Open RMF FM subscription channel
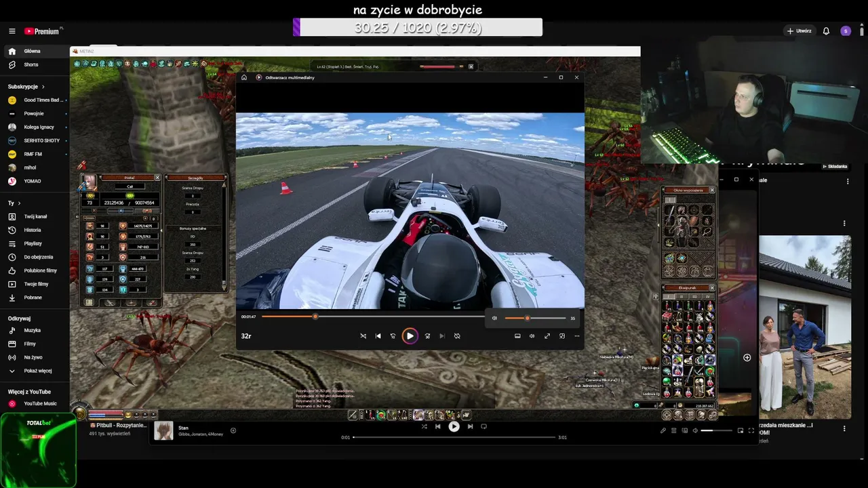This screenshot has height=488, width=868. (37, 154)
